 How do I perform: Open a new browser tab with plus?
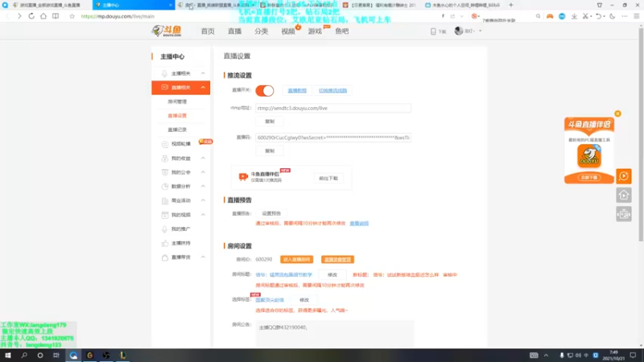click(511, 5)
